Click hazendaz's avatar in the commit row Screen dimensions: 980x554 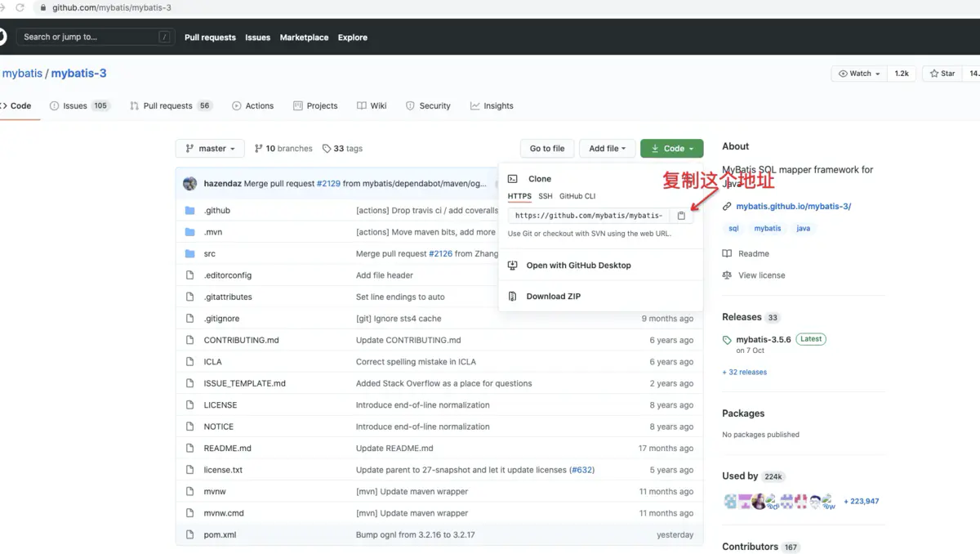point(190,184)
